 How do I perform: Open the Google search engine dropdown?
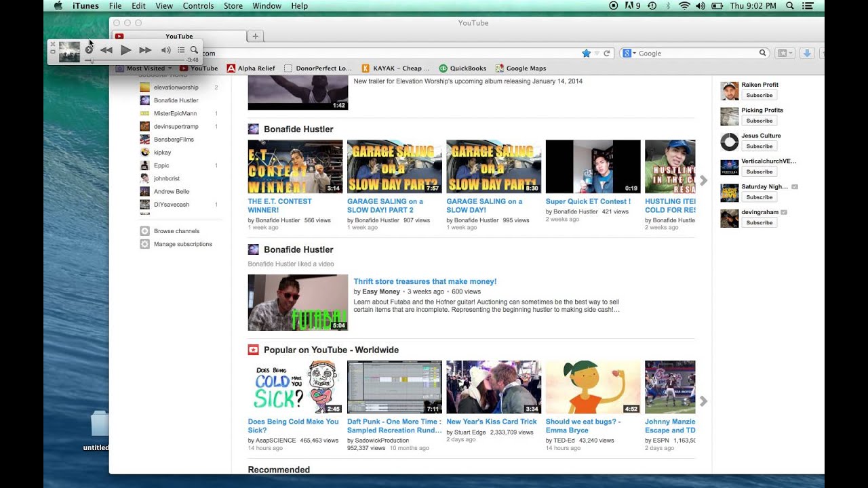(x=629, y=54)
